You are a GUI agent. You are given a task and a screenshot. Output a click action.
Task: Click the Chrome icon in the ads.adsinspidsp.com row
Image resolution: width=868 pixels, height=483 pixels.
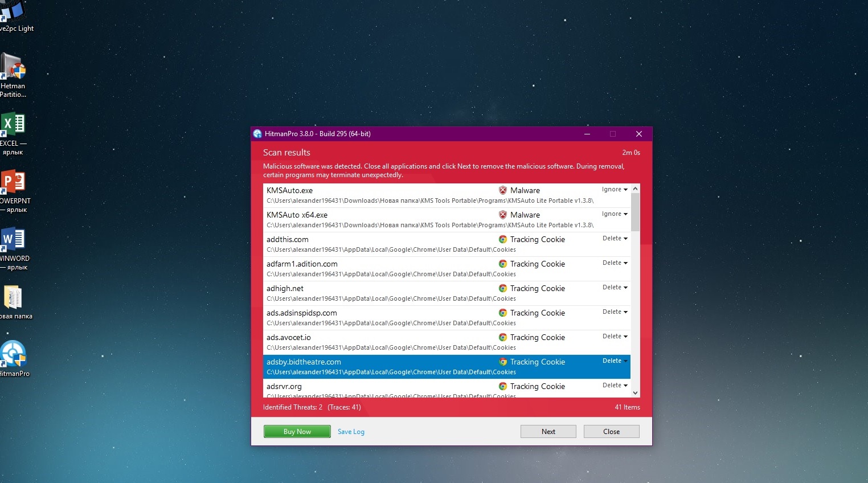click(x=503, y=313)
